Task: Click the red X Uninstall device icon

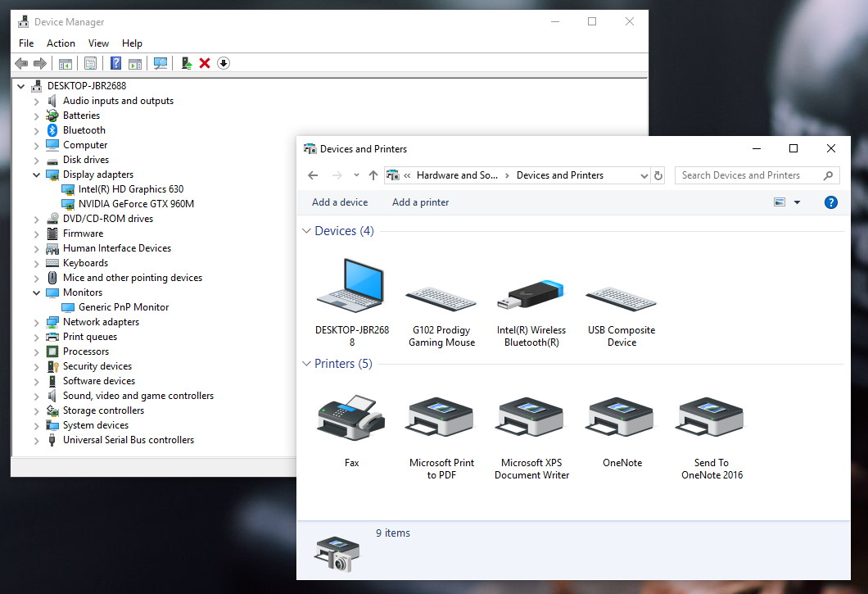Action: pos(205,63)
